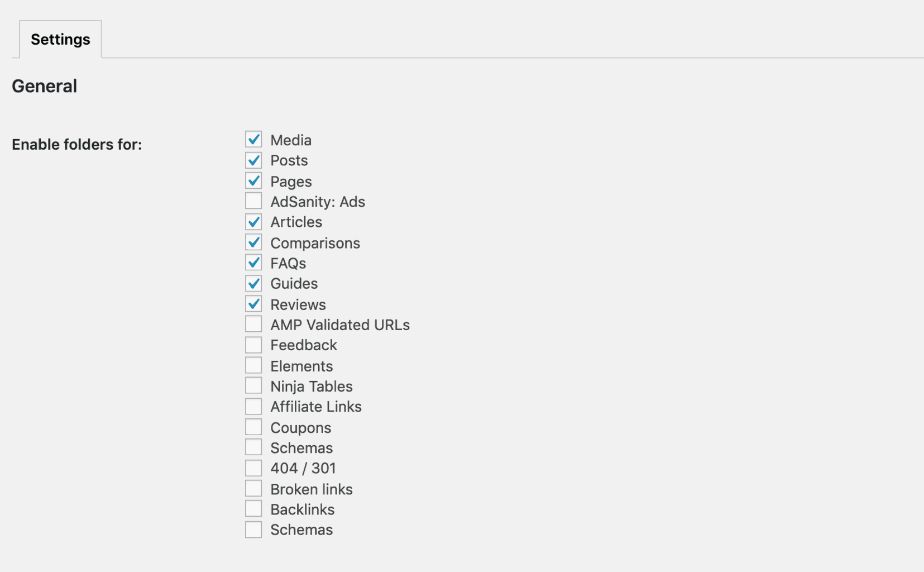Select the 404 / 301 checkbox
Viewport: 924px width, 572px height.
pos(253,468)
